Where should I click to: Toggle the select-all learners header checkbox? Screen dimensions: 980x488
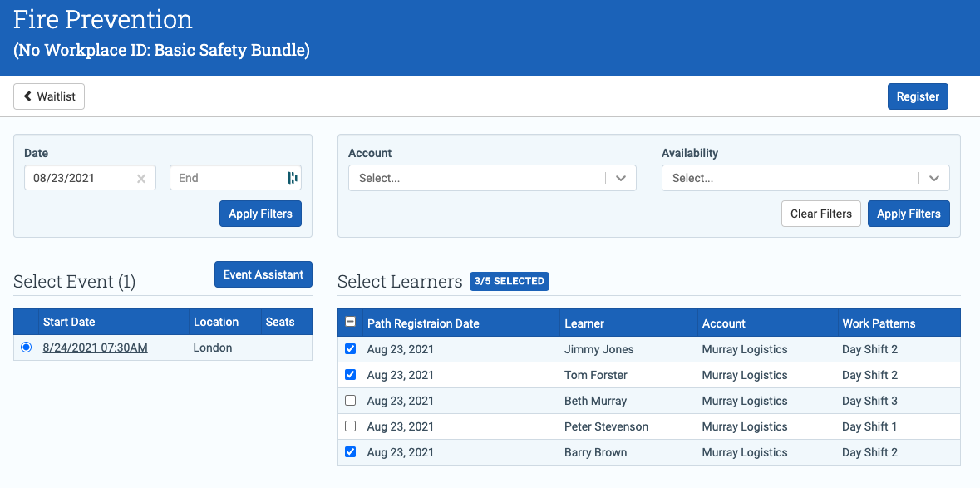351,322
